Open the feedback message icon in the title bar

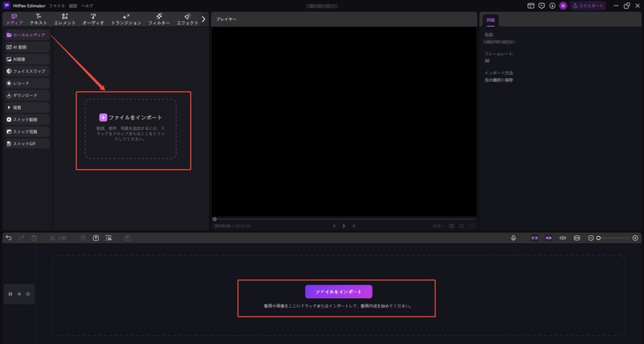click(542, 6)
